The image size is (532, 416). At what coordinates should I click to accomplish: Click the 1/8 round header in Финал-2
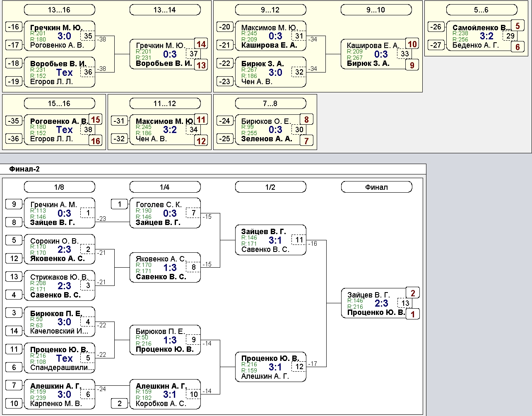coord(59,187)
